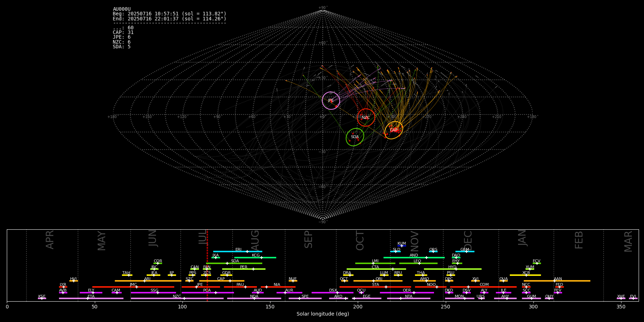This screenshot has width=644, height=322.
Task: Click the ECV shower label
Action: click(x=536, y=261)
